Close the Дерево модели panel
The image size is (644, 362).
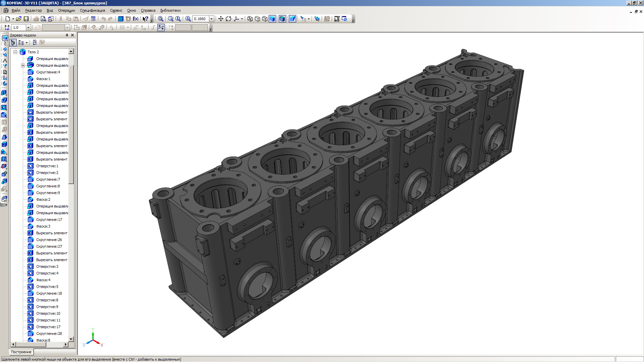pos(72,35)
